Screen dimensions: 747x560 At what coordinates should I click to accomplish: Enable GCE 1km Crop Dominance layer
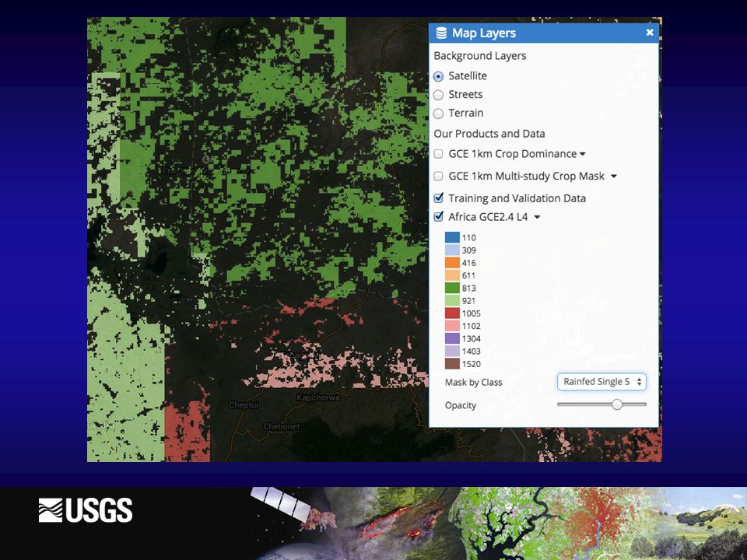tap(438, 154)
